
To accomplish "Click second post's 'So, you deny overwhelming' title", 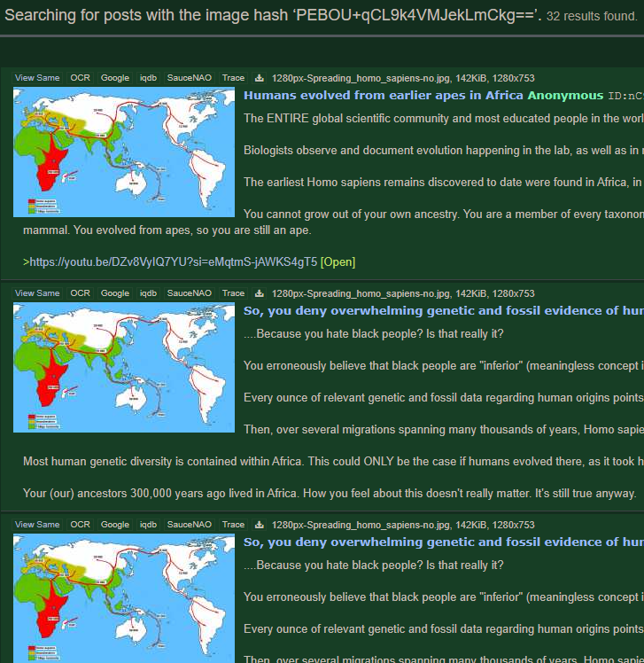I will [x=444, y=311].
